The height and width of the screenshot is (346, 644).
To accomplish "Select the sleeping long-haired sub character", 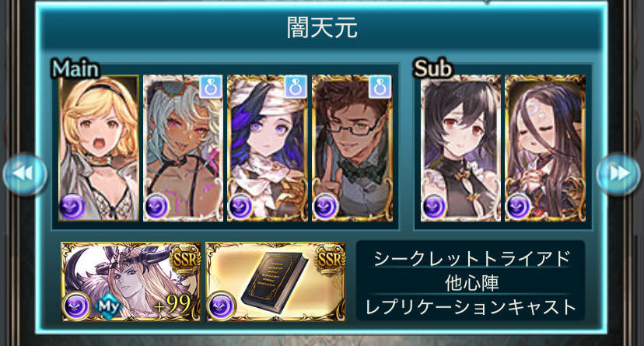I will coord(545,149).
